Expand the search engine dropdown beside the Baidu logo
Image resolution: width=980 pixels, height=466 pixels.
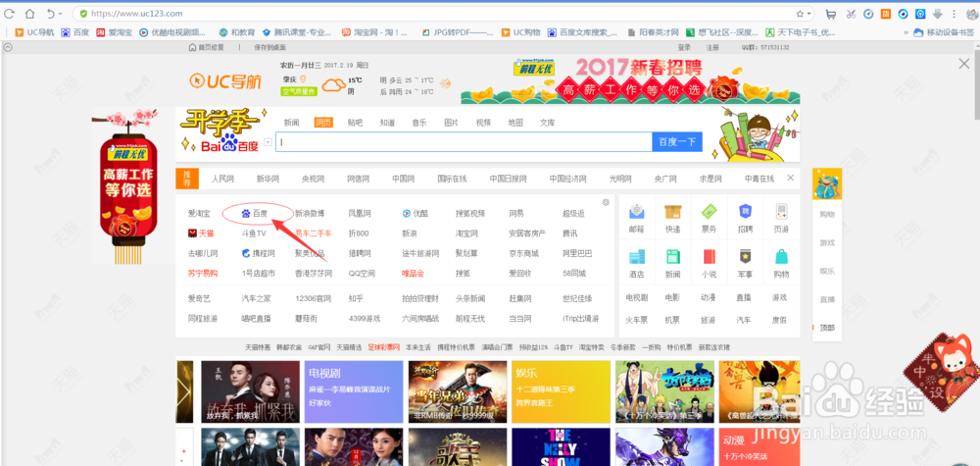[268, 142]
